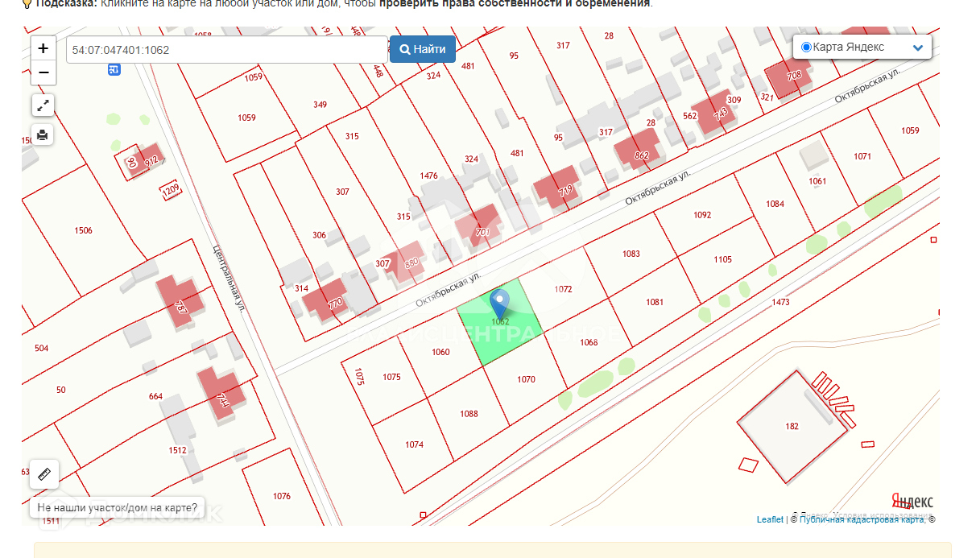Select parcel 1068 on the map
Viewport: 980px width, 558px height.
coord(589,342)
